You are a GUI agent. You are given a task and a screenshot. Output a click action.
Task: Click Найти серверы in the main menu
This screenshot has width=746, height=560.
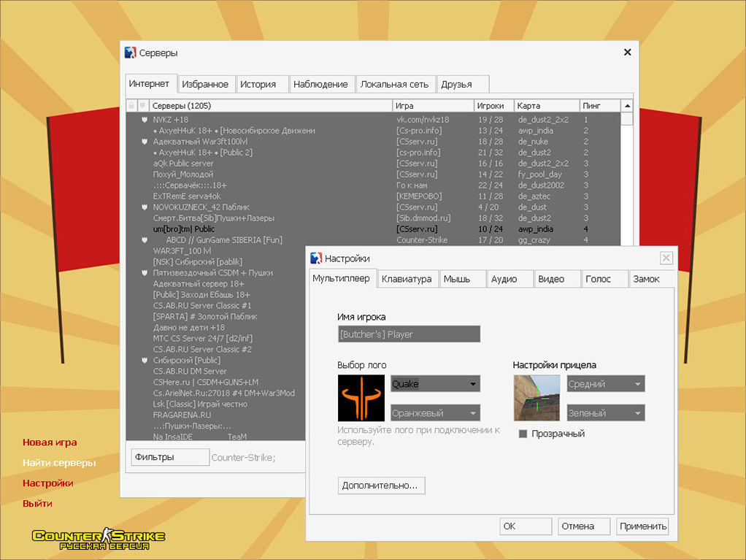pos(59,462)
